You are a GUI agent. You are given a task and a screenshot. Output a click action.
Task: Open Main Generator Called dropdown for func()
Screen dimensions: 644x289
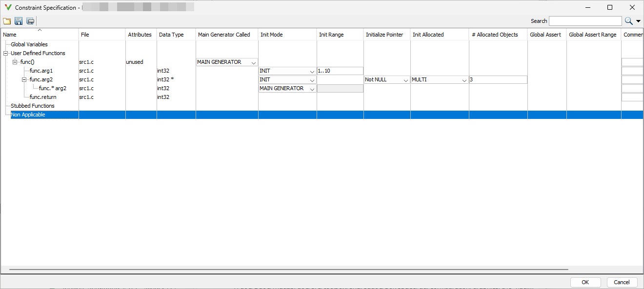(x=253, y=62)
